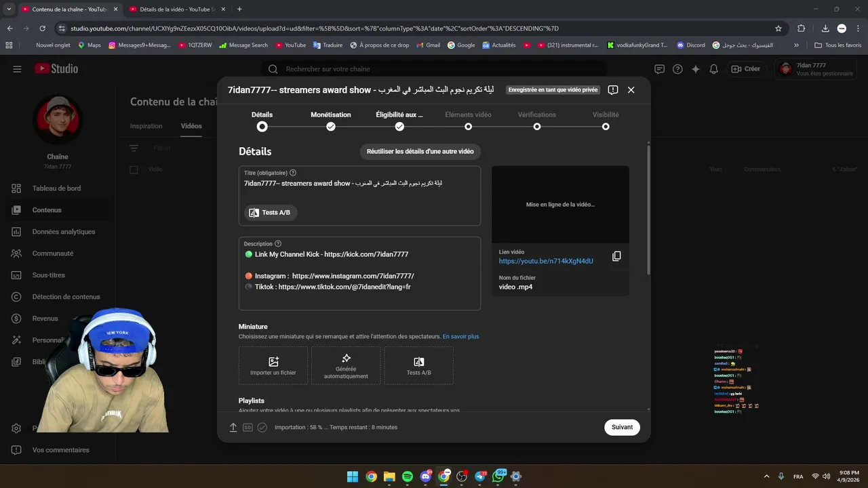Go to the Visibilité step

[606, 121]
